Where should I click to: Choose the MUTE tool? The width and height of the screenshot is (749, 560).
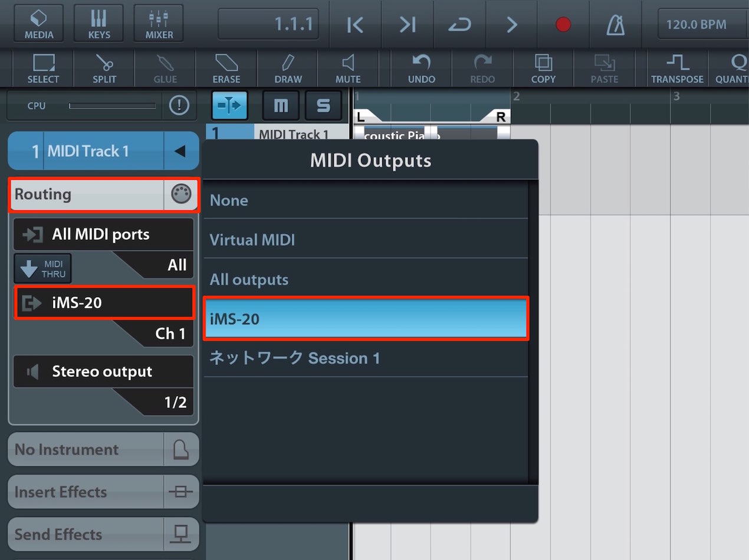pyautogui.click(x=348, y=68)
